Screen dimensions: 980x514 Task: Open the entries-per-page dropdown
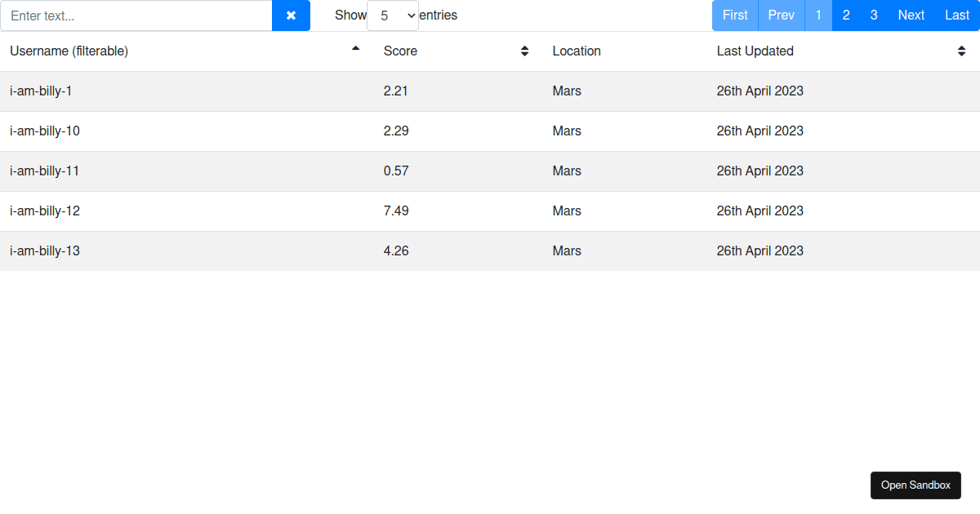392,16
